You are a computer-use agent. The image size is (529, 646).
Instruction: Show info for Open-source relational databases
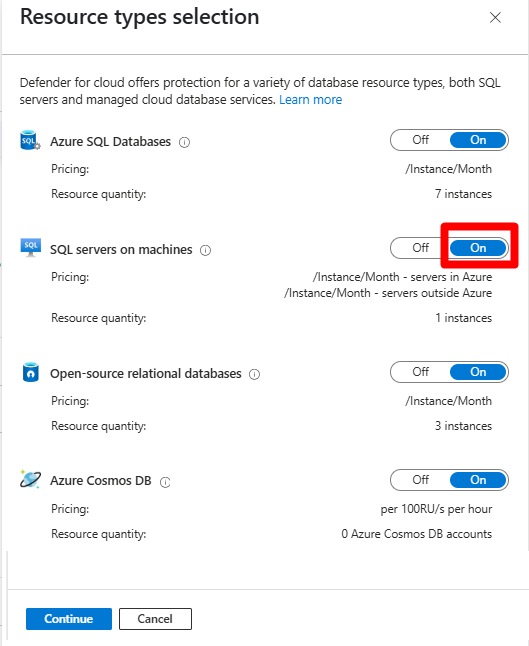point(255,374)
